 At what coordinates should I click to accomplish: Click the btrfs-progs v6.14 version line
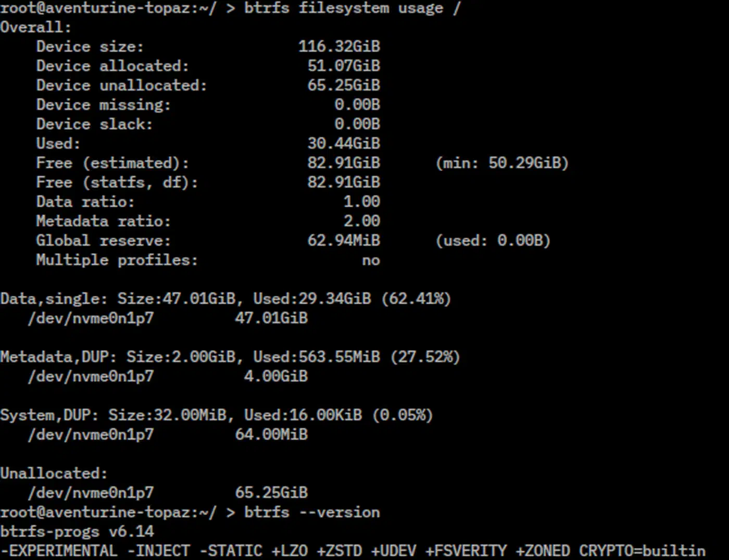[77, 532]
